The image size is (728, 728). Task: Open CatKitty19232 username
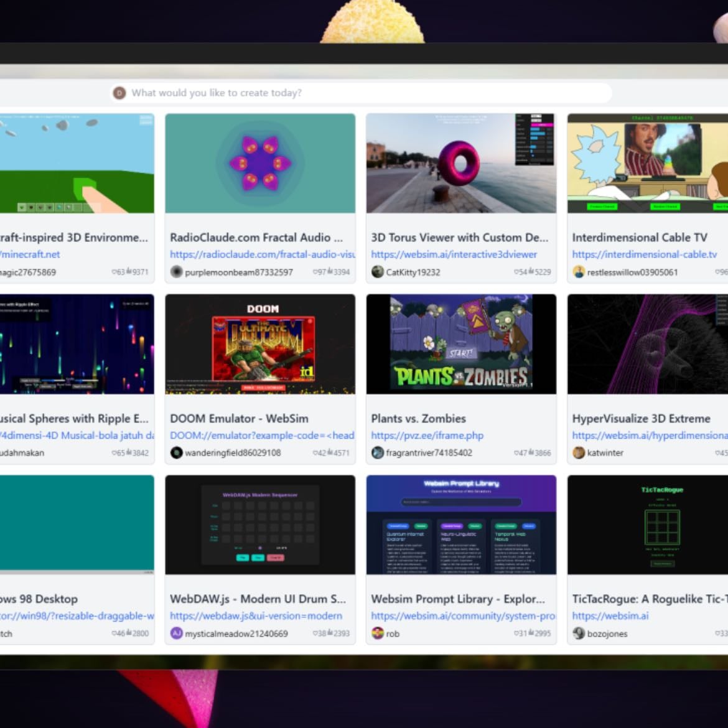pos(413,273)
